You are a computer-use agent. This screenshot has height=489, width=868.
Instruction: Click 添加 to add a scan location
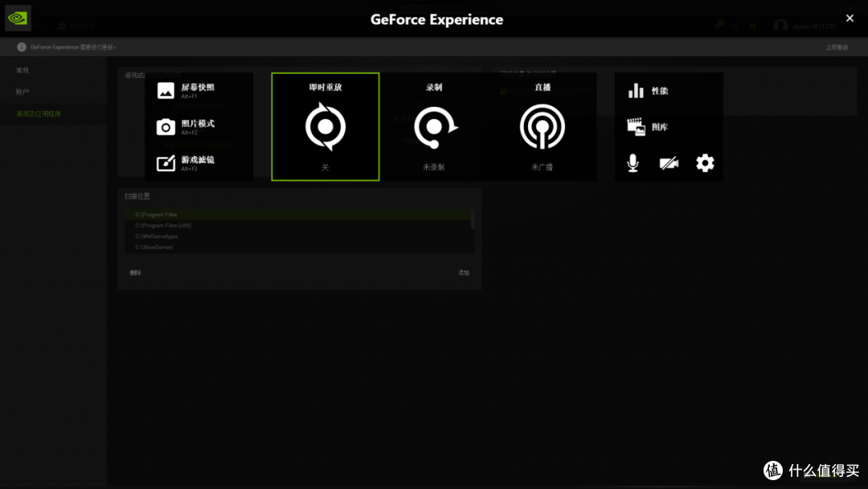(x=465, y=273)
